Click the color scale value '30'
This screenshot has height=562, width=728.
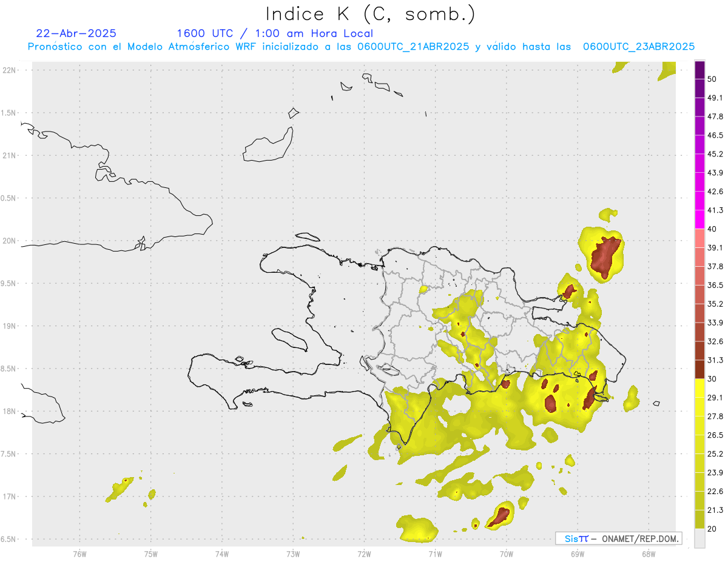point(712,379)
